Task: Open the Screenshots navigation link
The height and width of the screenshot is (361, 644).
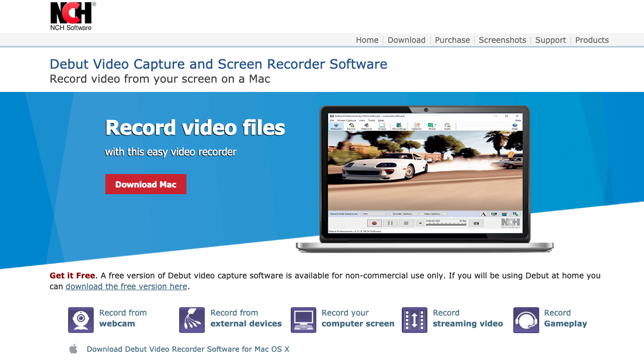Action: [x=502, y=40]
